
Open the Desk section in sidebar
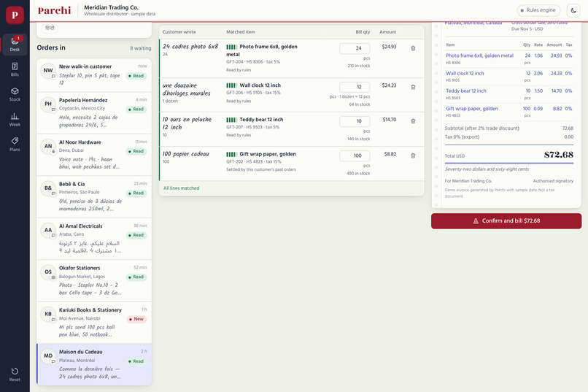pyautogui.click(x=15, y=45)
